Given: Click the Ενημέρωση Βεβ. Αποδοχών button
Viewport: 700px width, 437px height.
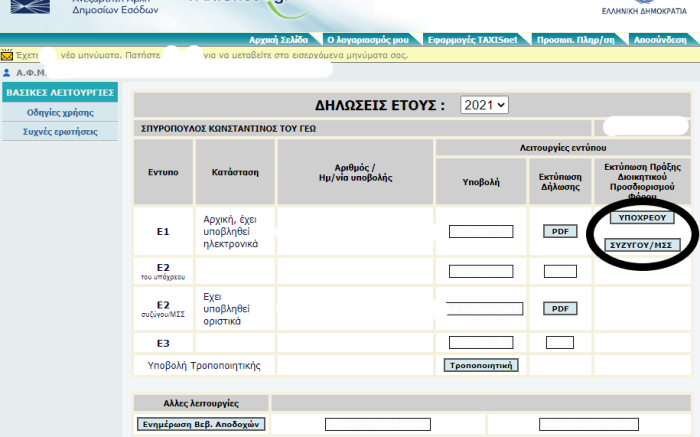Looking at the screenshot, I should pos(201,424).
